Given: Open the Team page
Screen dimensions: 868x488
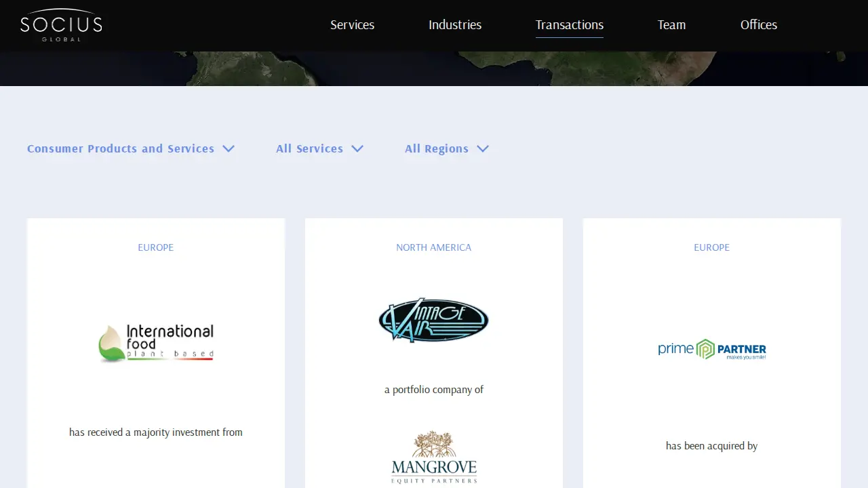Looking at the screenshot, I should [671, 25].
